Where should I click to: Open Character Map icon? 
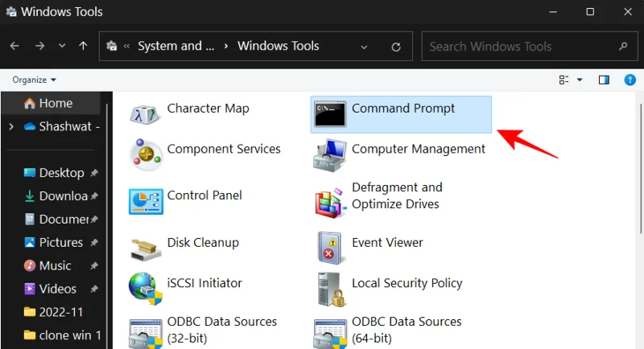208,109
